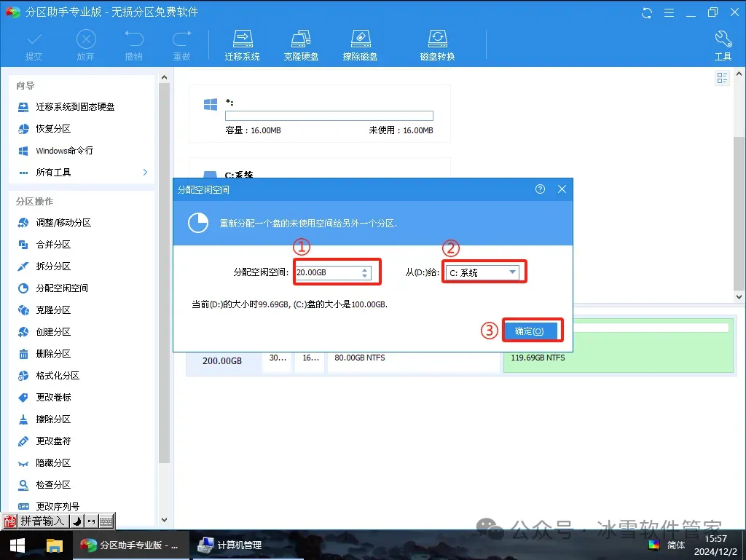Open the hamburger menu in title bar

click(669, 13)
